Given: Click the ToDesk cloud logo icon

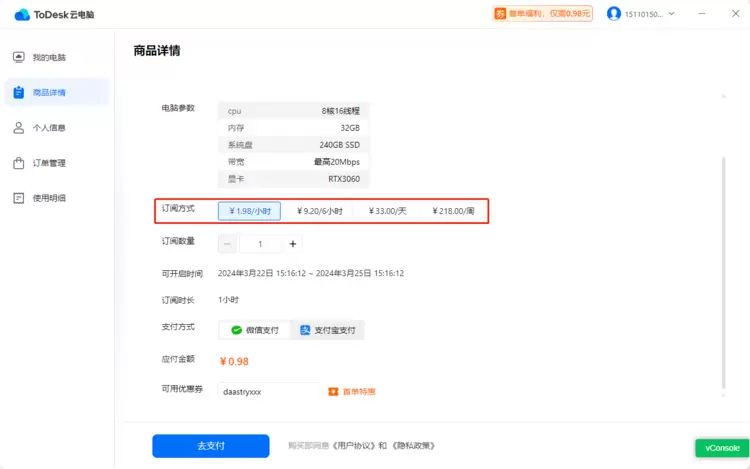Looking at the screenshot, I should tap(22, 14).
